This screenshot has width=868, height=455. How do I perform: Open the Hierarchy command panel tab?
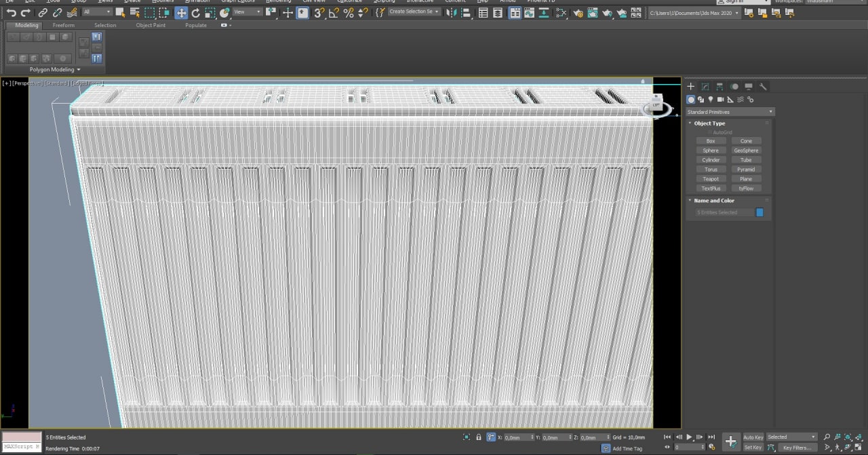pos(719,86)
